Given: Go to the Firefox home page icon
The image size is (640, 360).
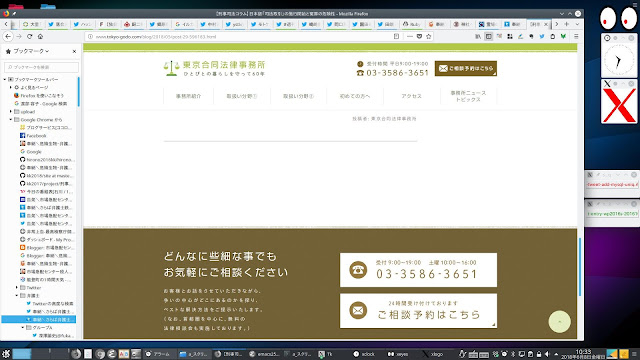Looking at the screenshot, I should [x=40, y=36].
